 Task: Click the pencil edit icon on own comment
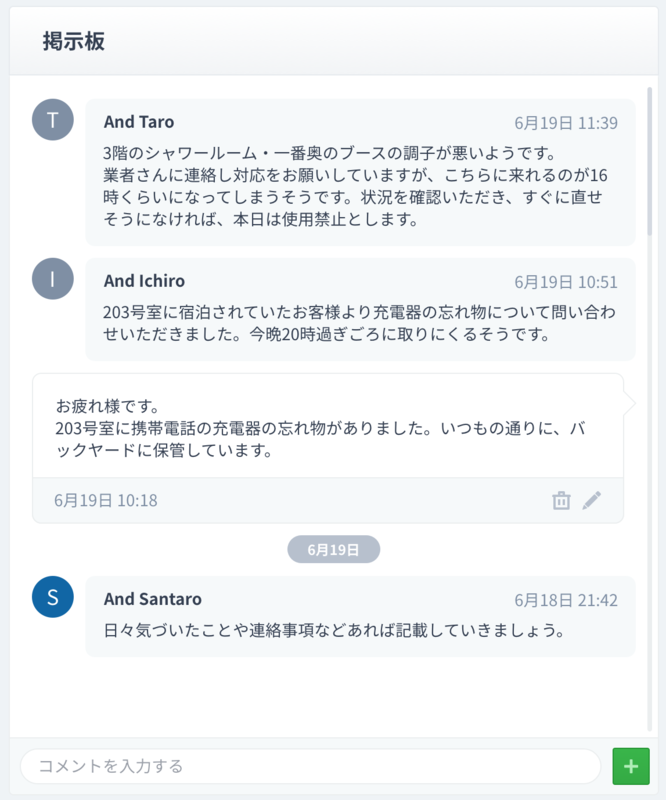tap(592, 500)
